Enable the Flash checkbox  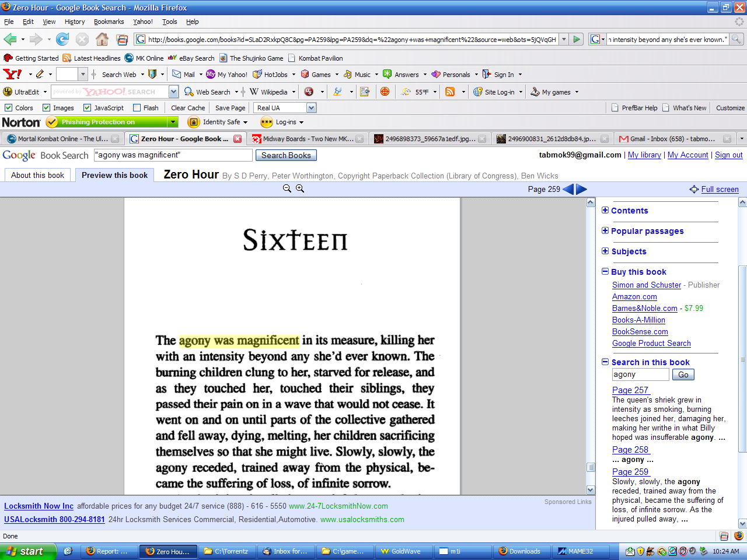137,108
